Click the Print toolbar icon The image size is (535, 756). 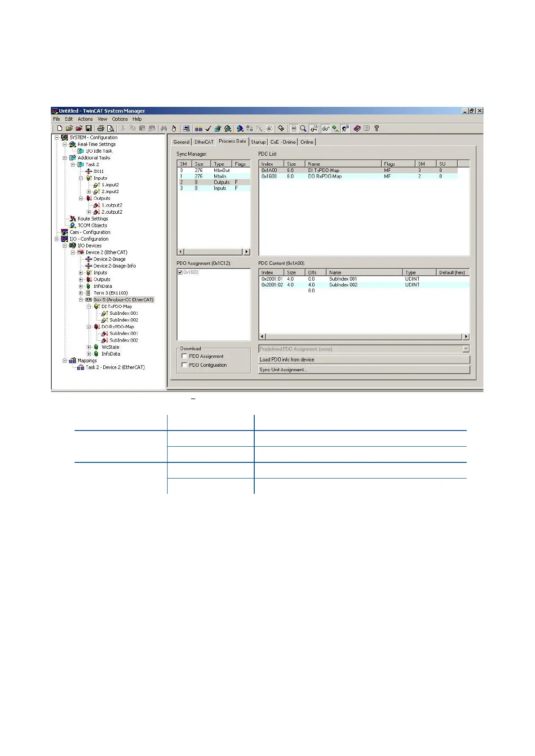click(x=101, y=128)
